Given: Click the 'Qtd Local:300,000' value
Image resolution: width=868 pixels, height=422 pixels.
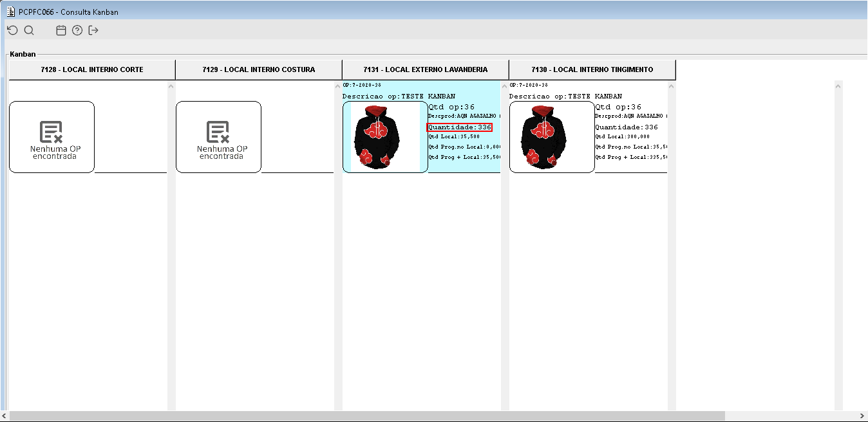Looking at the screenshot, I should (x=622, y=136).
